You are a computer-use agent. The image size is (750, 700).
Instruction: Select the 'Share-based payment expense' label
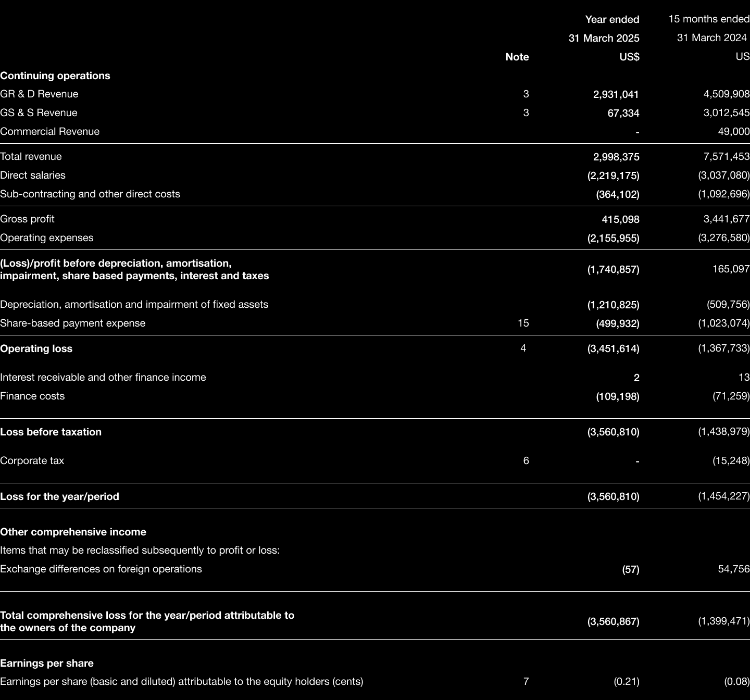click(73, 323)
